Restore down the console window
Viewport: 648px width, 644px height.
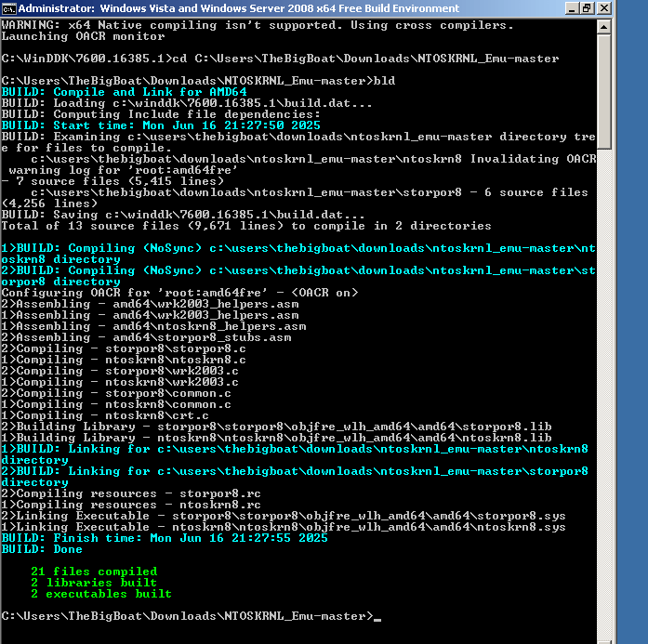(x=586, y=8)
